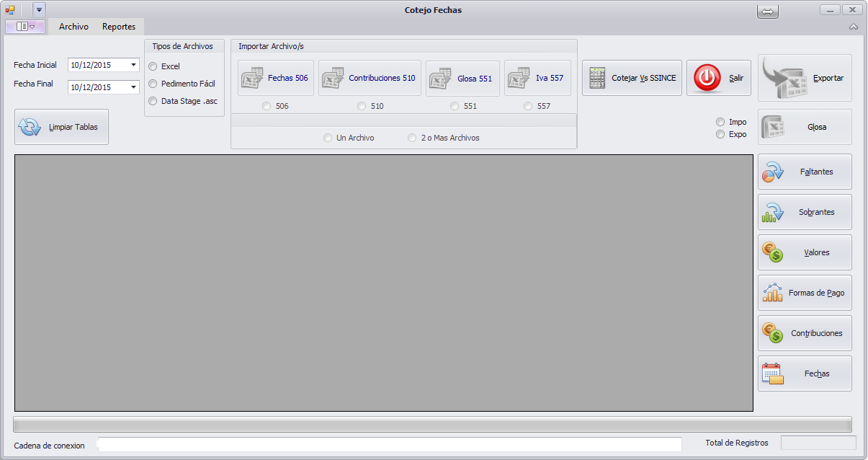Screen dimensions: 868x460
Task: Expand the Fecha Final date dropdown
Action: pyautogui.click(x=133, y=87)
